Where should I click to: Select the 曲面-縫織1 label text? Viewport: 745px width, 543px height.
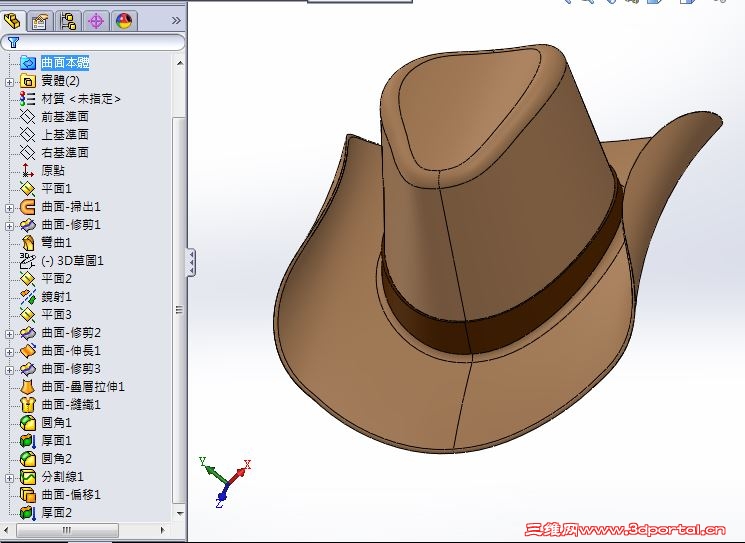coord(71,405)
